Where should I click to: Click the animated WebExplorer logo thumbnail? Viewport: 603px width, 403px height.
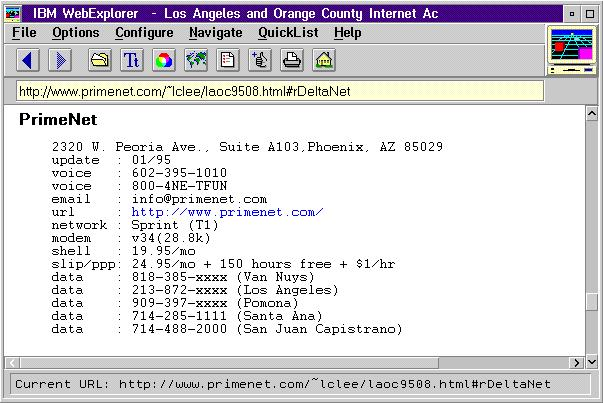point(571,50)
